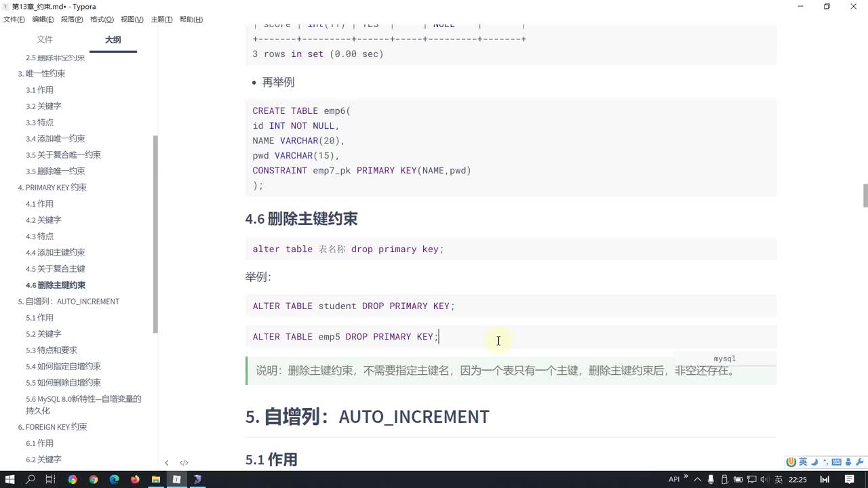Select outline item 4.6 删除主键约束
The image size is (868, 488).
coord(56,285)
